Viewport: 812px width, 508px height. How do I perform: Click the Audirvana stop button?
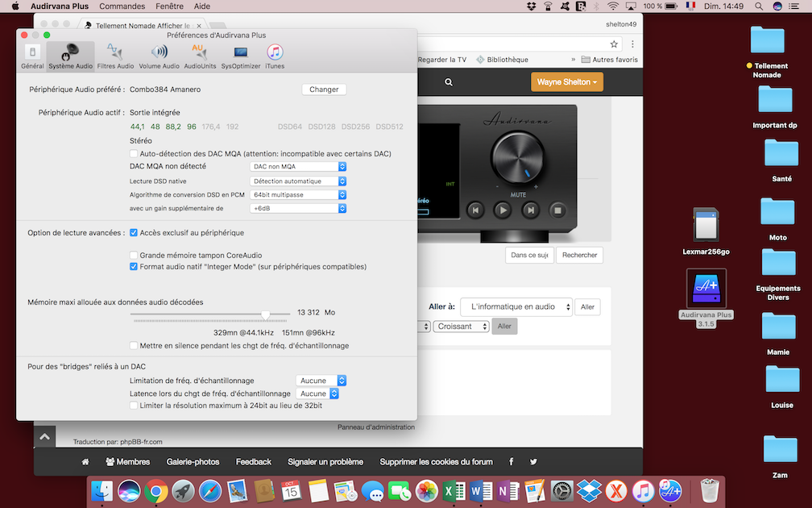coord(557,210)
